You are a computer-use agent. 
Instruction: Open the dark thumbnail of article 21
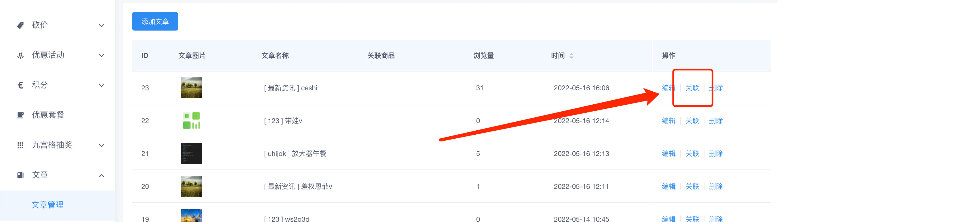[191, 153]
